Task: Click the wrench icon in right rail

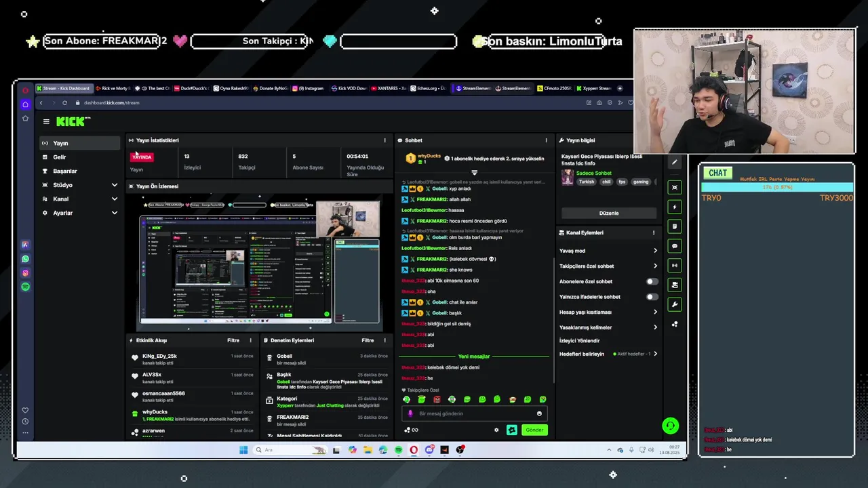Action: coord(674,305)
